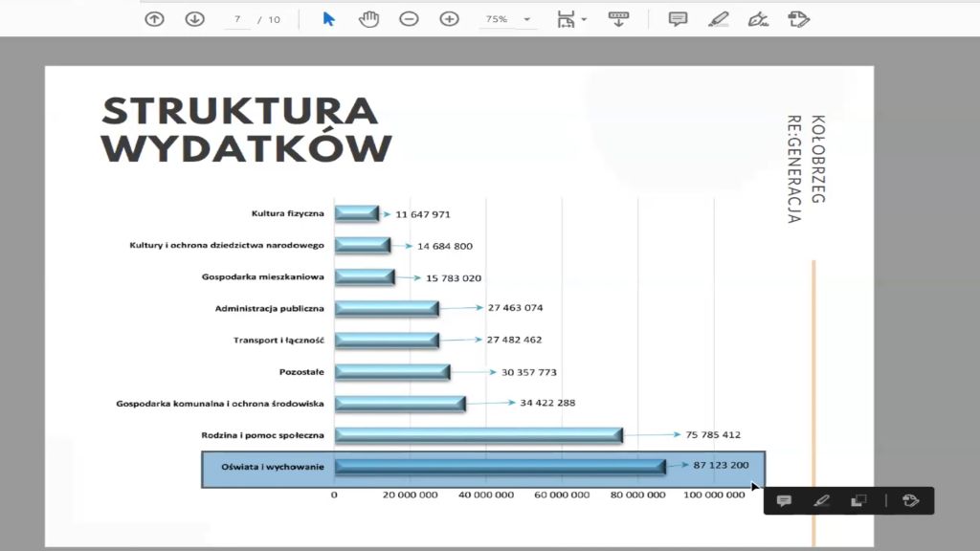
Task: Activate the selection arrow tool
Action: (329, 19)
